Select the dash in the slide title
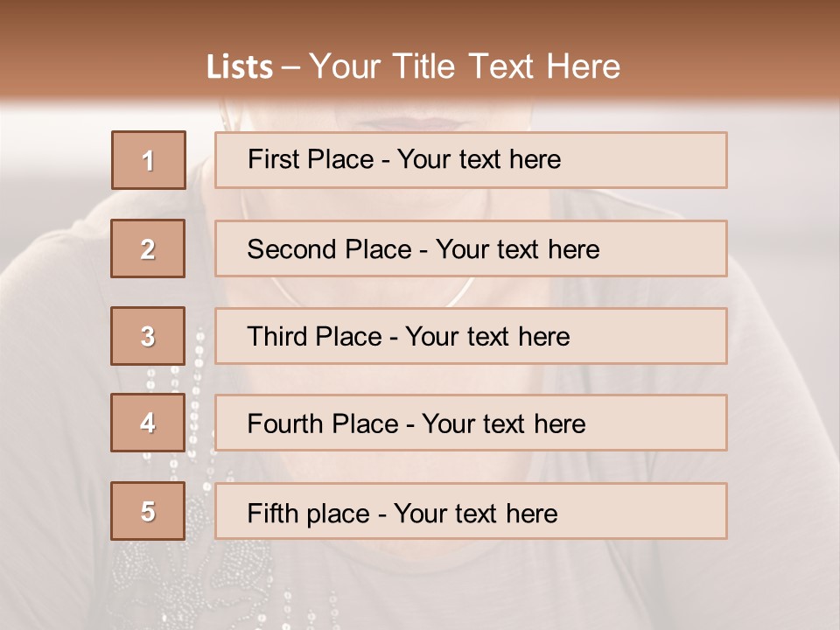 tap(290, 68)
